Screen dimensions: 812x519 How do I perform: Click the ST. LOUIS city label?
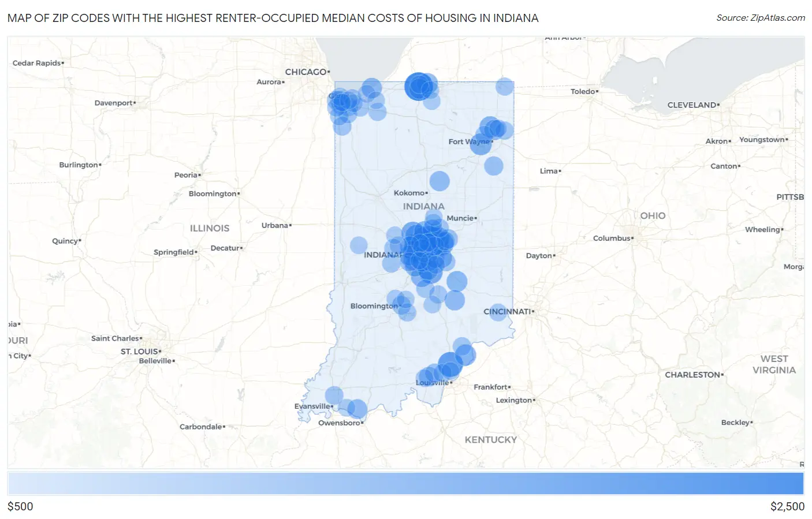pyautogui.click(x=139, y=352)
